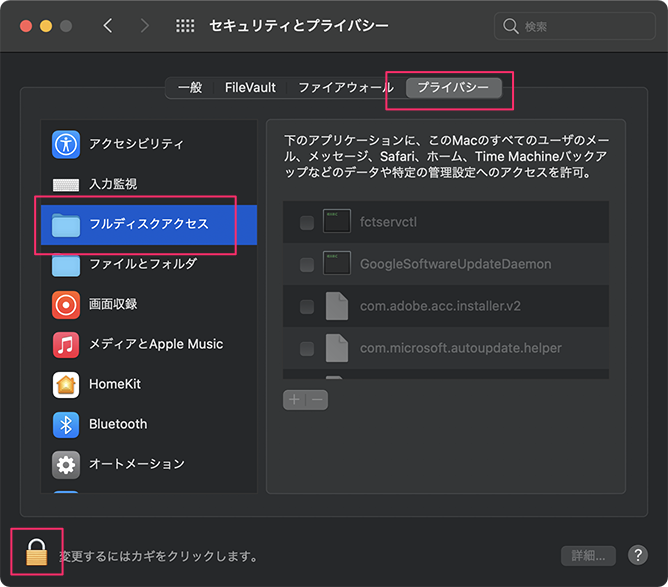The width and height of the screenshot is (668, 587).
Task: Select メディアとApple Music in the sidebar
Action: pos(155,344)
